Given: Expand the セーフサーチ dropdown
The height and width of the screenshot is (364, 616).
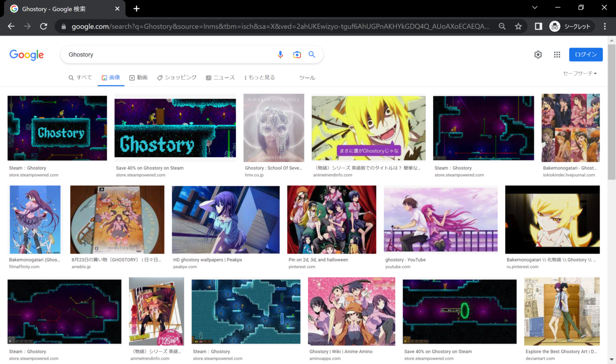Looking at the screenshot, I should pyautogui.click(x=580, y=73).
